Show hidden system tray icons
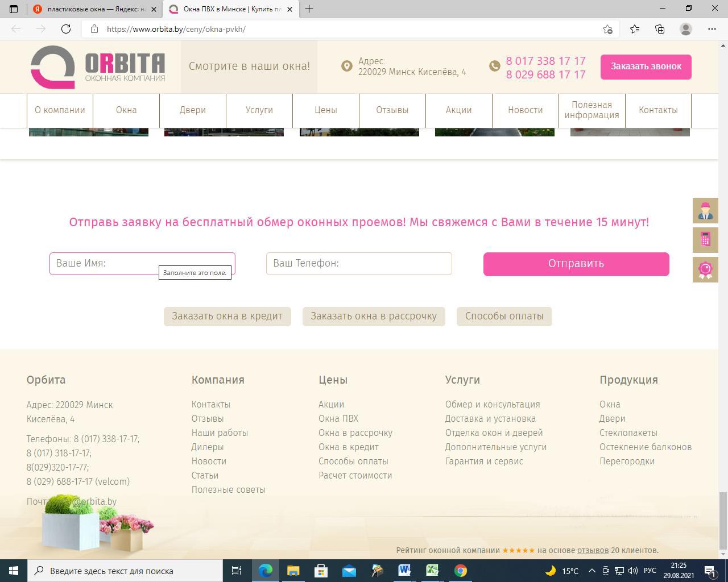Image resolution: width=728 pixels, height=582 pixels. 591,571
